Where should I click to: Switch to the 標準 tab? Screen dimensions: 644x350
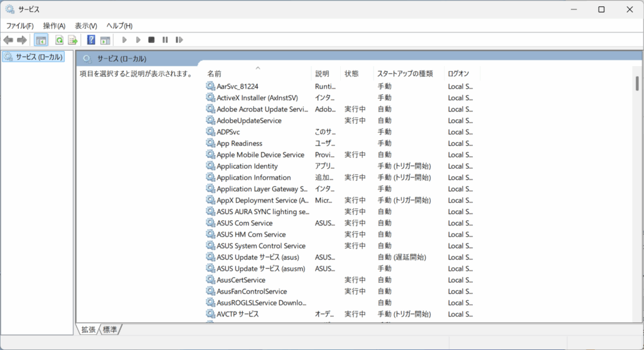(x=109, y=329)
